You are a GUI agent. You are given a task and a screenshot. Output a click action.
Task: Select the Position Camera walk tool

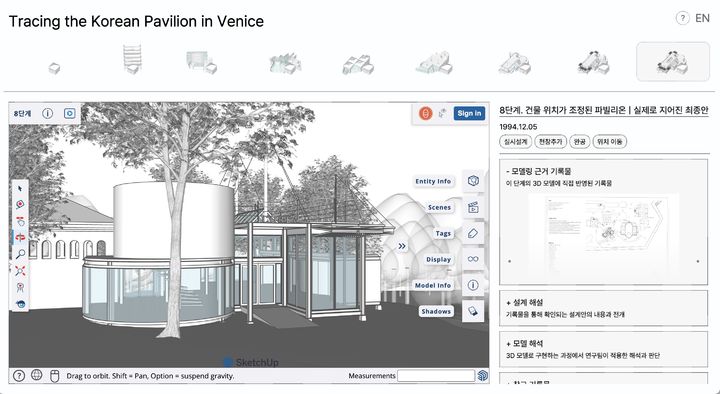point(20,287)
